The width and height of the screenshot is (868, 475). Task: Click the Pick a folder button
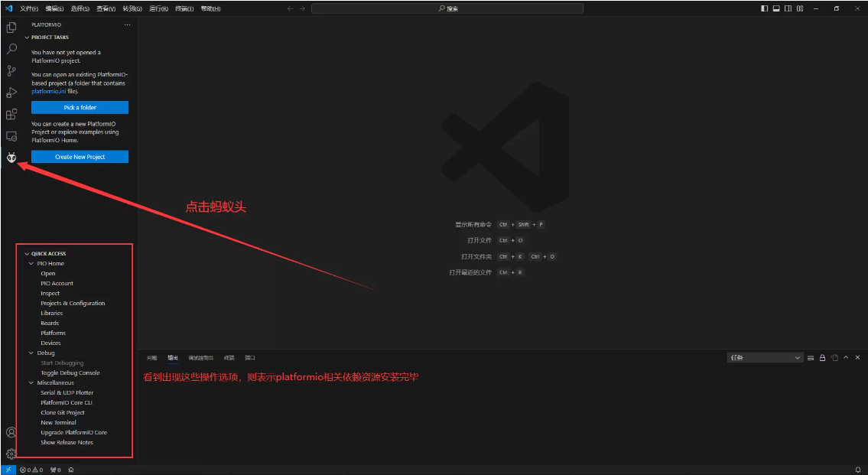[x=80, y=107]
